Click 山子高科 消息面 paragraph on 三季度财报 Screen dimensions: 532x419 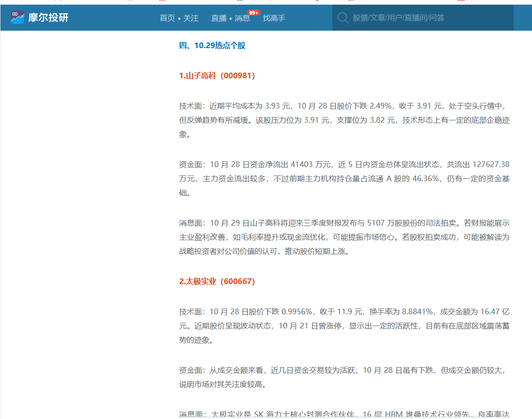[x=344, y=237]
